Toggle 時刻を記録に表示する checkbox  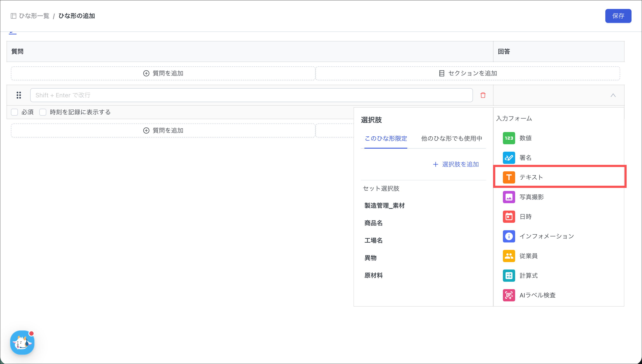pyautogui.click(x=43, y=112)
